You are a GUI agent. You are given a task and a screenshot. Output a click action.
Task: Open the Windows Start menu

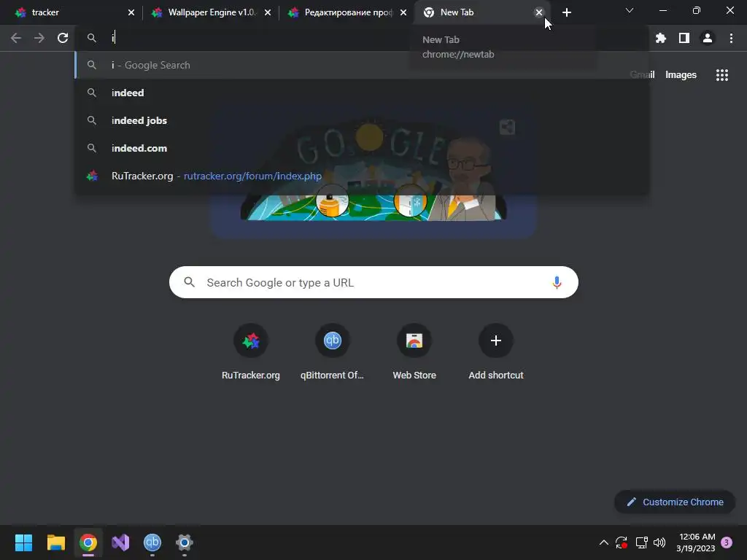pos(23,542)
